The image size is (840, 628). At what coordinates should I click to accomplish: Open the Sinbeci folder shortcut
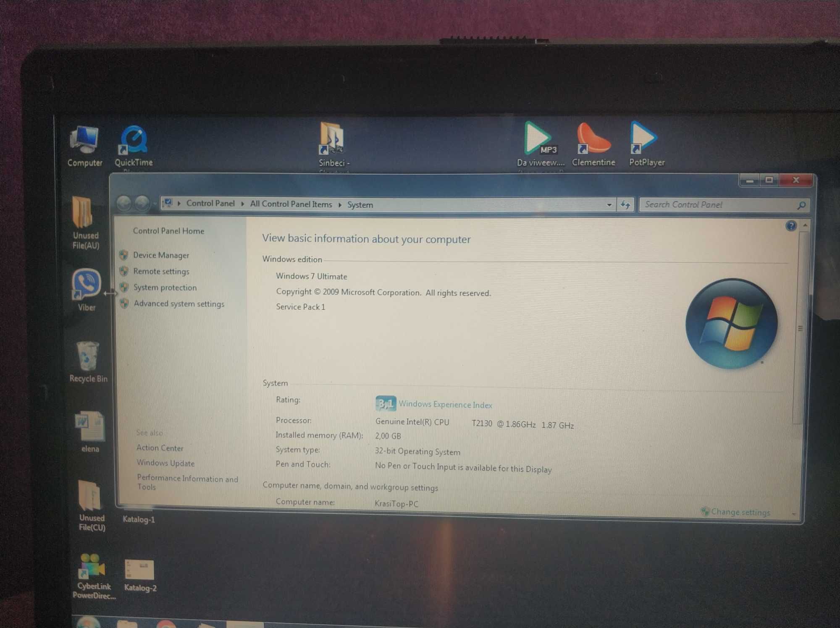coord(333,145)
